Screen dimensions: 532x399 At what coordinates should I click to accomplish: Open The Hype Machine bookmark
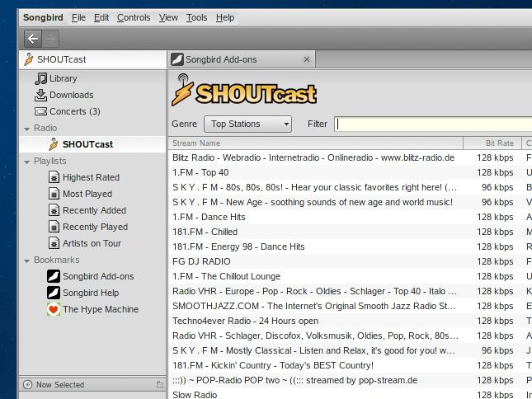[92, 309]
